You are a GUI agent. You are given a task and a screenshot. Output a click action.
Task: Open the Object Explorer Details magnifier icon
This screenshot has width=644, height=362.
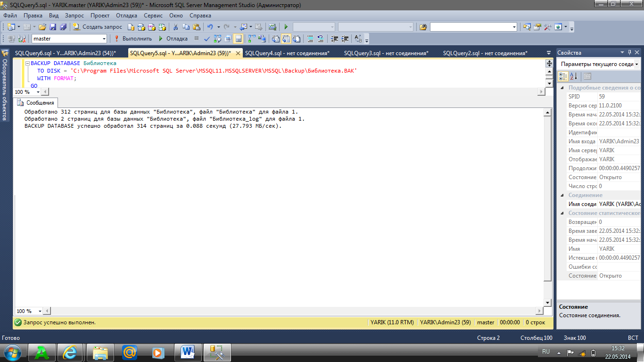coord(527,27)
